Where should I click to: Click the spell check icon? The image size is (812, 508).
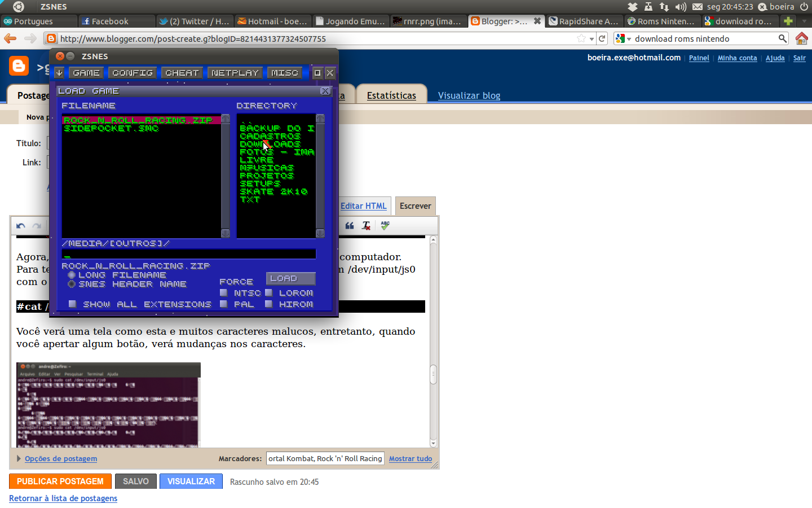(385, 225)
